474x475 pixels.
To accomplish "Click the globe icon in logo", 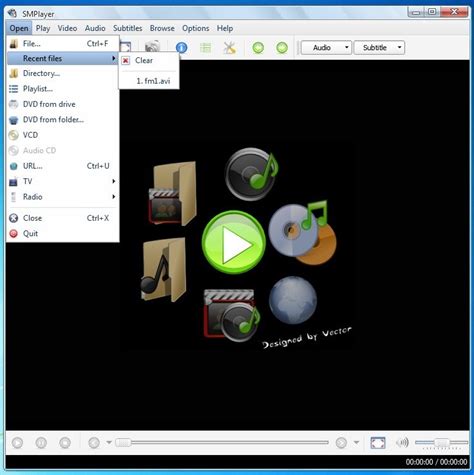I will [x=293, y=300].
